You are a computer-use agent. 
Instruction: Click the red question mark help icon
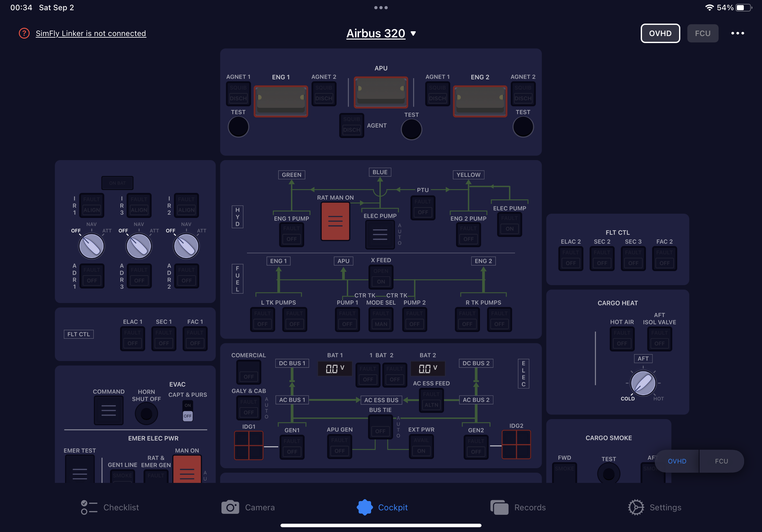pyautogui.click(x=24, y=33)
